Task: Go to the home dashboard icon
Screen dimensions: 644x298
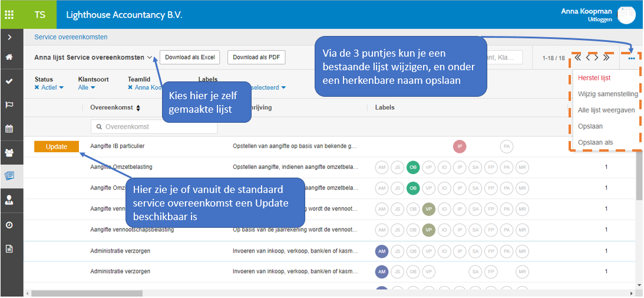Action: [9, 57]
